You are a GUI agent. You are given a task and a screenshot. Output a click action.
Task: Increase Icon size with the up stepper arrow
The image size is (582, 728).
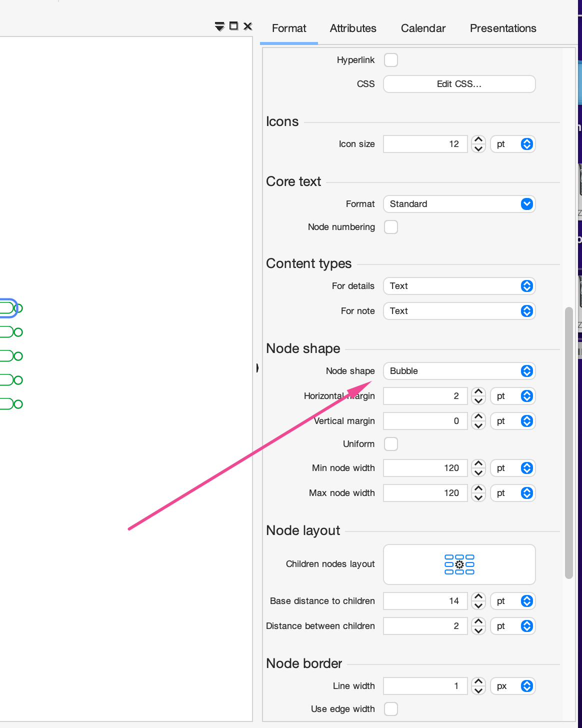pos(478,139)
